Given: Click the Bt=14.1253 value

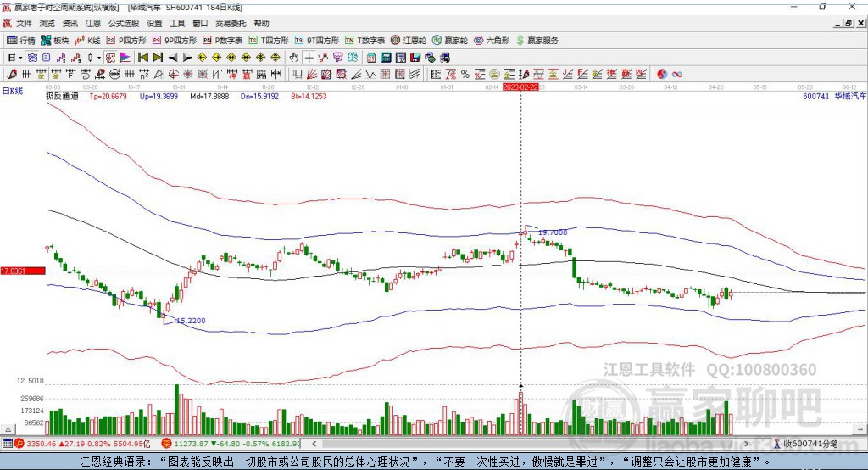Looking at the screenshot, I should click(309, 96).
